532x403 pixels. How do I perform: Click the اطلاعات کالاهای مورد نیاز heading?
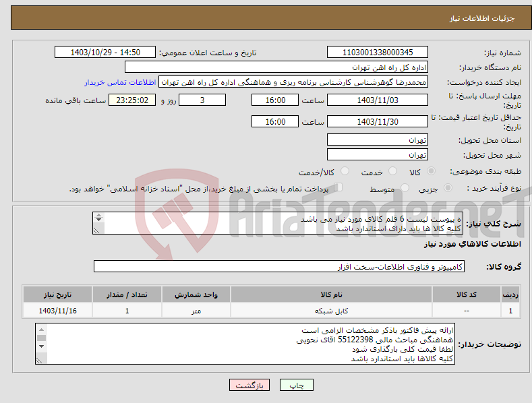point(472,244)
